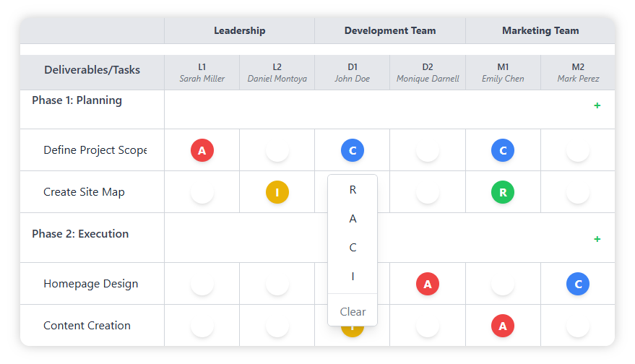Select R from the RACI popup menu
The width and height of the screenshot is (635, 364).
click(x=353, y=190)
